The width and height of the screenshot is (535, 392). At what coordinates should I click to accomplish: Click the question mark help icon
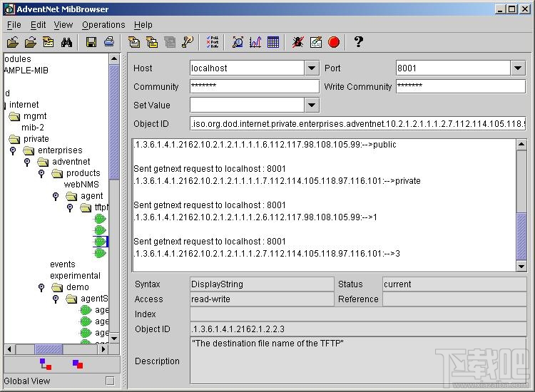click(358, 42)
